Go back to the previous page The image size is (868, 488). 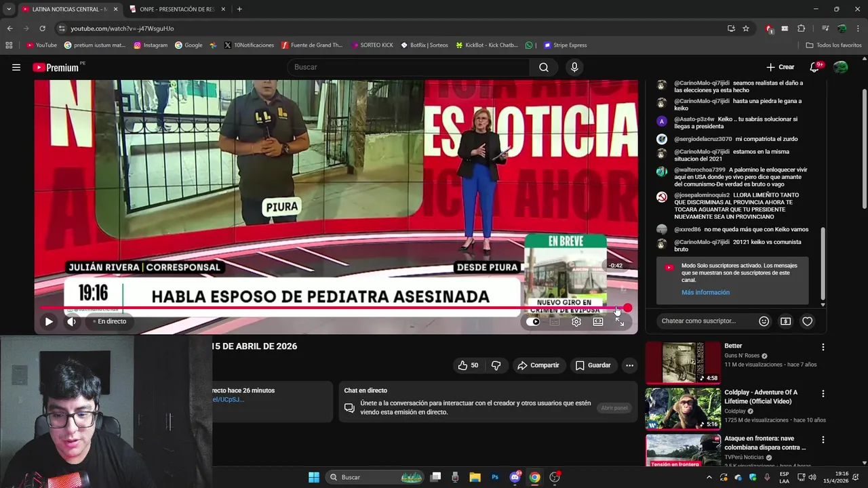9,28
